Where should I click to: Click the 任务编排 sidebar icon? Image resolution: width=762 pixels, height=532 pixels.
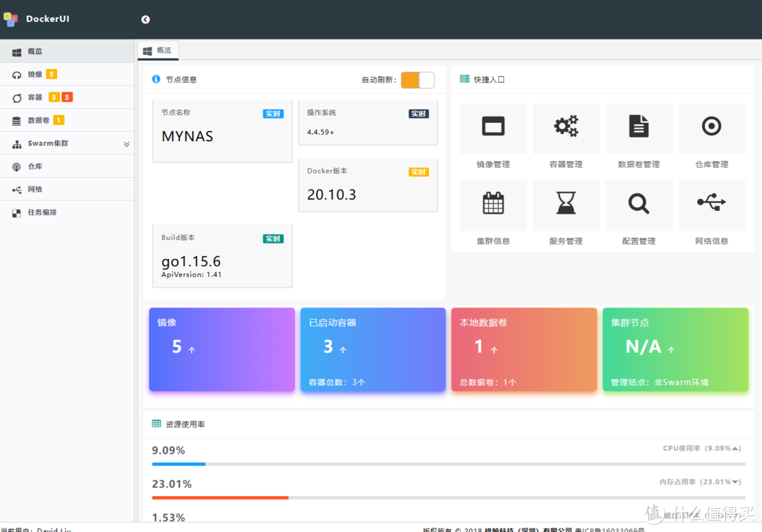(x=16, y=213)
